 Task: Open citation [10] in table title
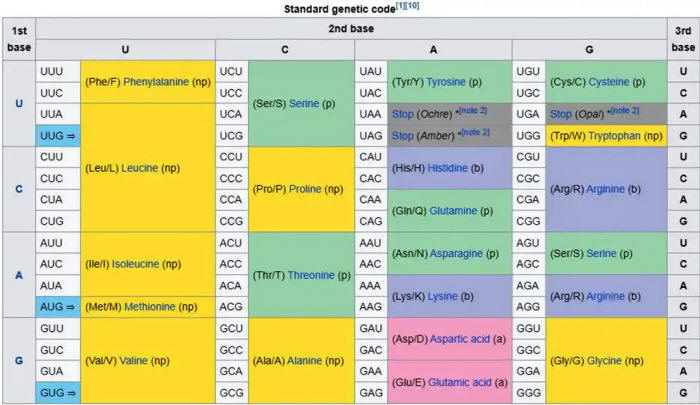[x=411, y=7]
